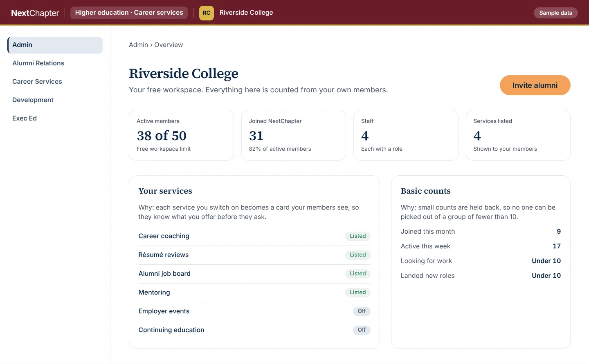Click the Employer events service name

coord(164,311)
